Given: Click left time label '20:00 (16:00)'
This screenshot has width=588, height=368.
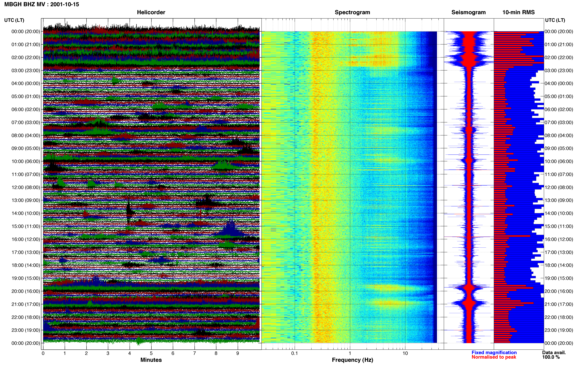Looking at the screenshot, I should coord(26,291).
